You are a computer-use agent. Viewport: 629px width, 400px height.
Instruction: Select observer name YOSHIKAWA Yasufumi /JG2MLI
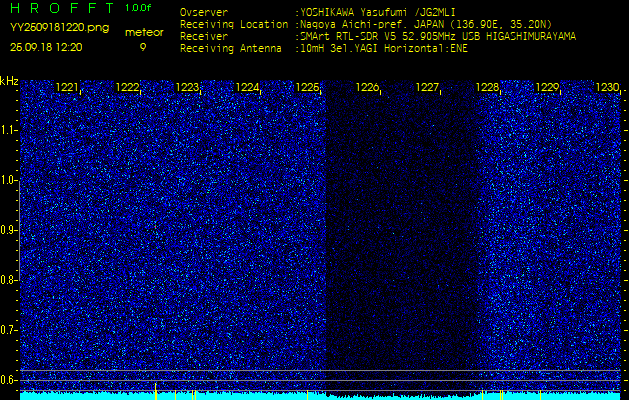tap(378, 12)
